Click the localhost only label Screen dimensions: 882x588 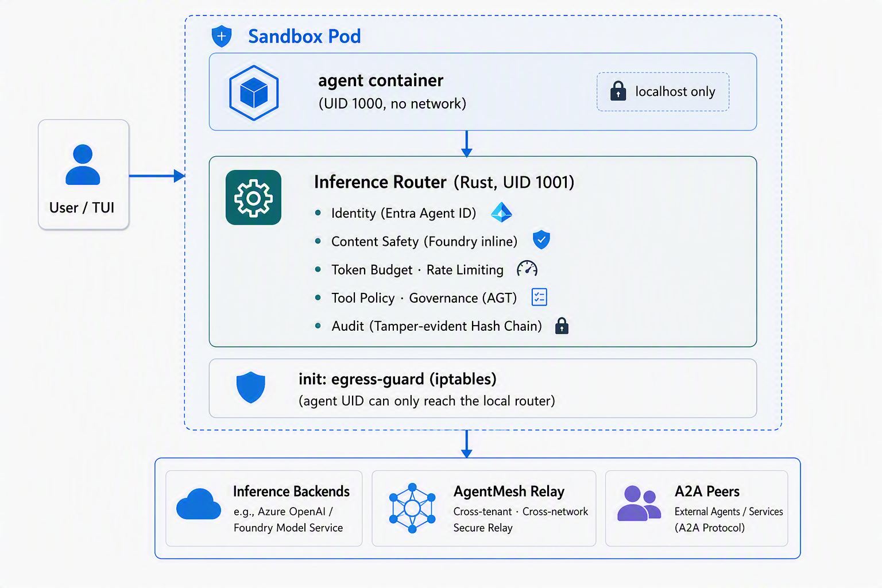click(675, 91)
